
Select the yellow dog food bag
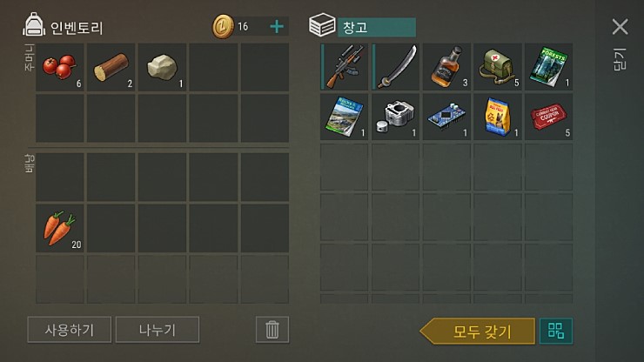click(498, 117)
